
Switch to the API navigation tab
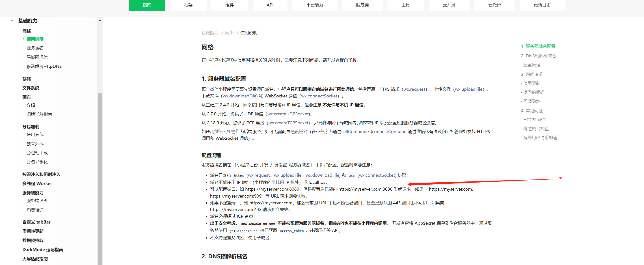tap(270, 5)
